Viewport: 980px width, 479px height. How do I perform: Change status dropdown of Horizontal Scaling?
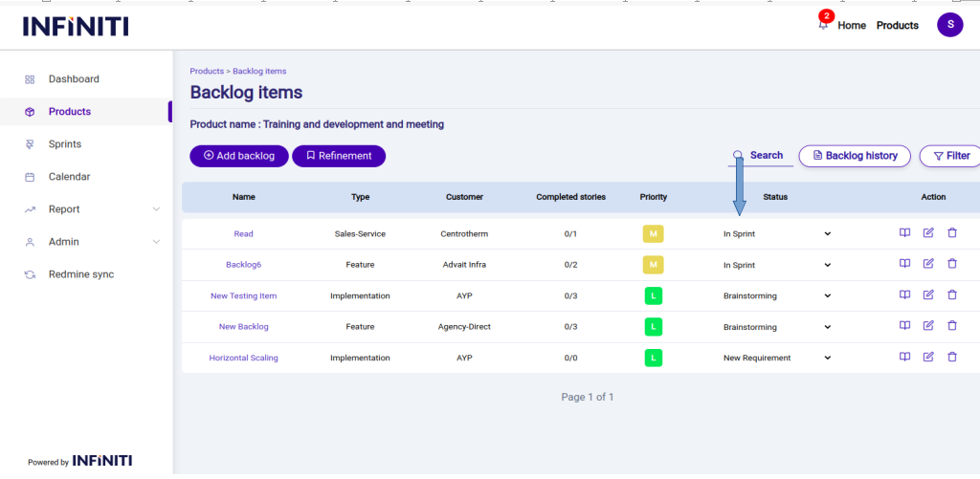coord(777,358)
